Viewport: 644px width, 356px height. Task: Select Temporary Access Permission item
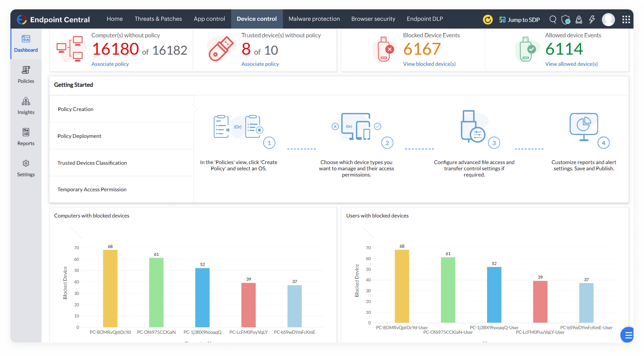[x=92, y=189]
